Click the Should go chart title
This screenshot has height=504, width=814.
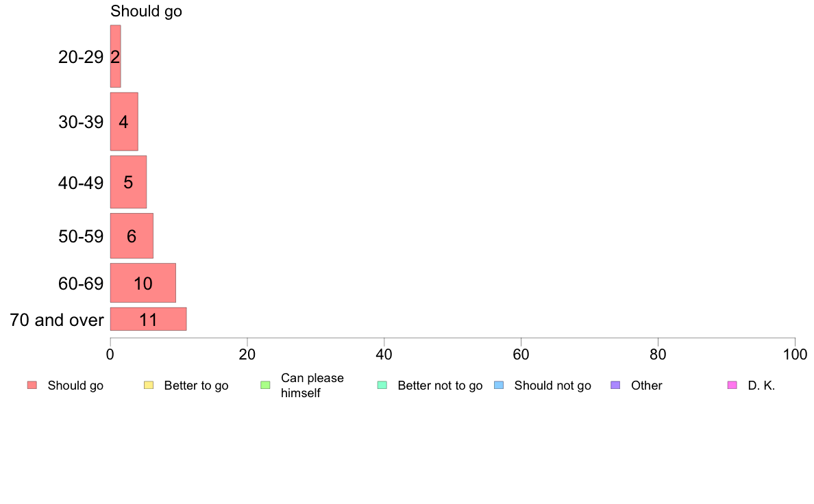[147, 11]
